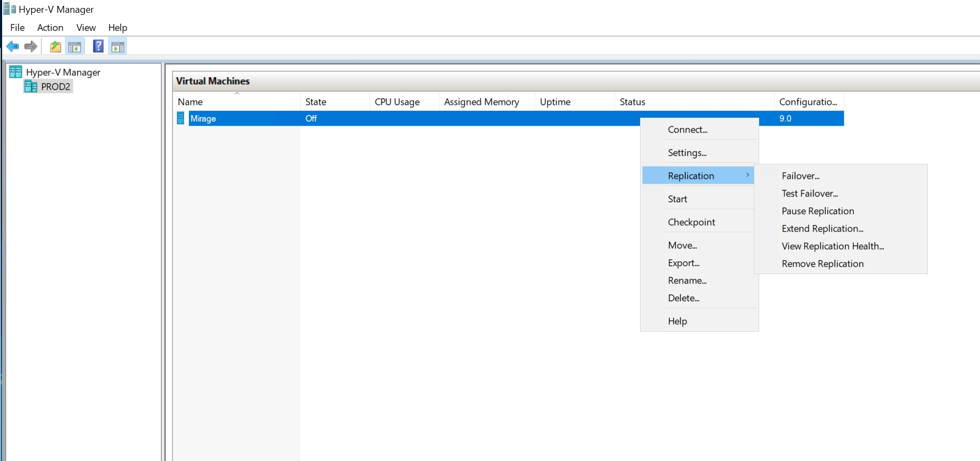Open the Help question mark toolbar icon
The image size is (980, 461).
click(98, 46)
